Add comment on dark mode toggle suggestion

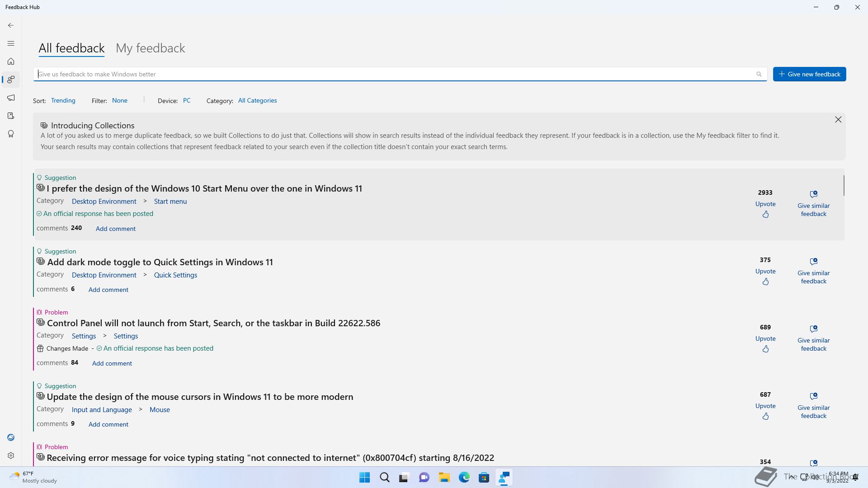[x=108, y=290]
